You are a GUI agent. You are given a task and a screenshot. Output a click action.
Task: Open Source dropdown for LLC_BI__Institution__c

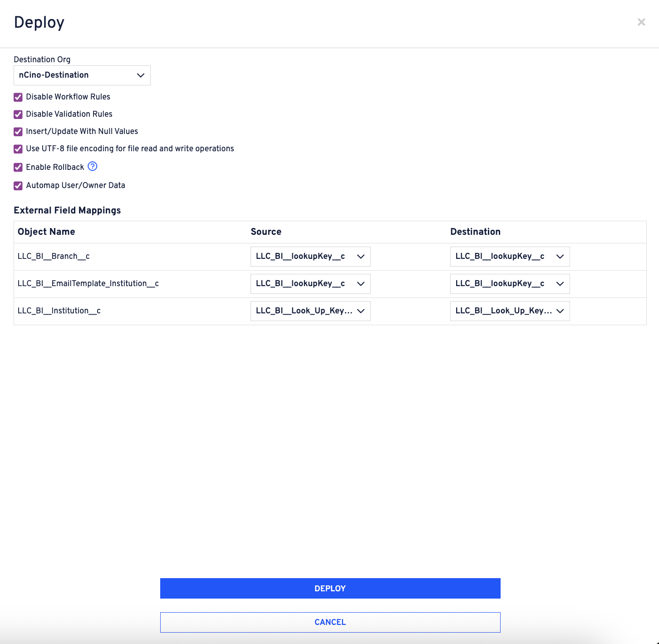click(310, 311)
